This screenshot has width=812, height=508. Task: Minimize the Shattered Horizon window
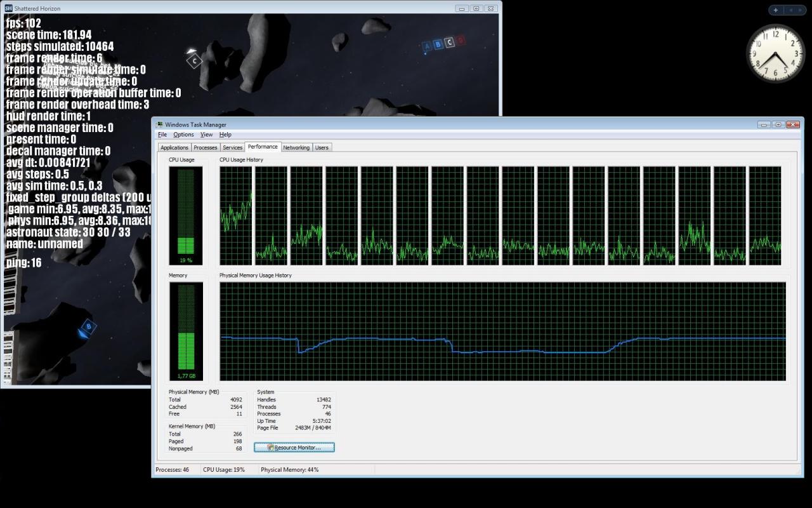coord(462,8)
